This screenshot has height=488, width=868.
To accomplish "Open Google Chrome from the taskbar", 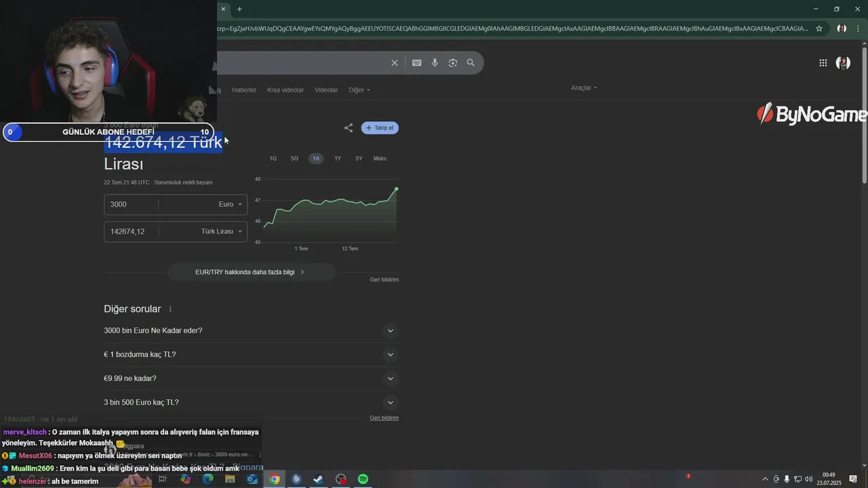I will (274, 479).
